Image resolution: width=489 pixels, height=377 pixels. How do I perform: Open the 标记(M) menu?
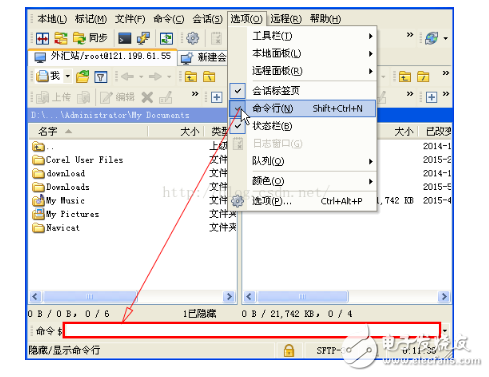[x=91, y=19]
